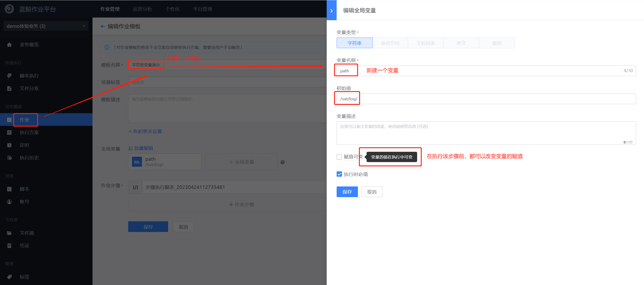Click the 4/30 character counter text
The height and width of the screenshot is (285, 644).
[628, 71]
